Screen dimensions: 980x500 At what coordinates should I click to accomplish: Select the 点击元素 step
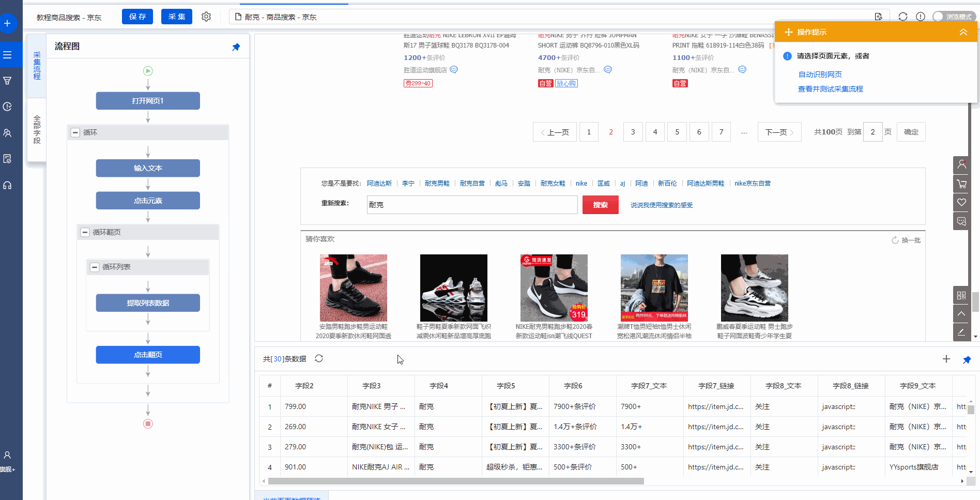[x=148, y=201]
